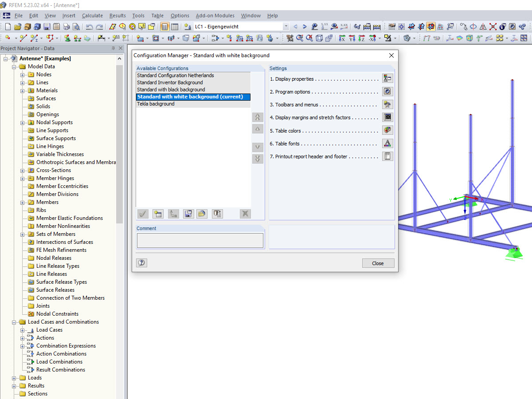Click the Close button in Configuration Manager
This screenshot has width=532, height=399.
click(x=378, y=263)
